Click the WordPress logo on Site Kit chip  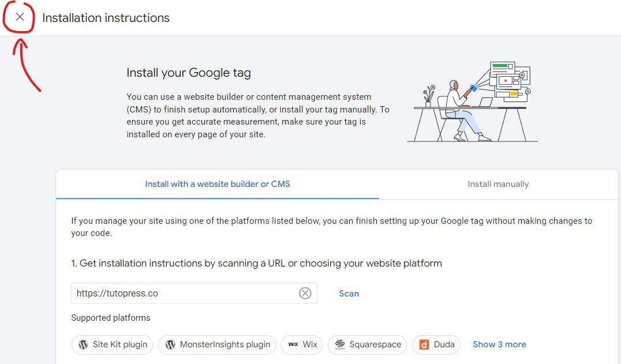pyautogui.click(x=83, y=344)
